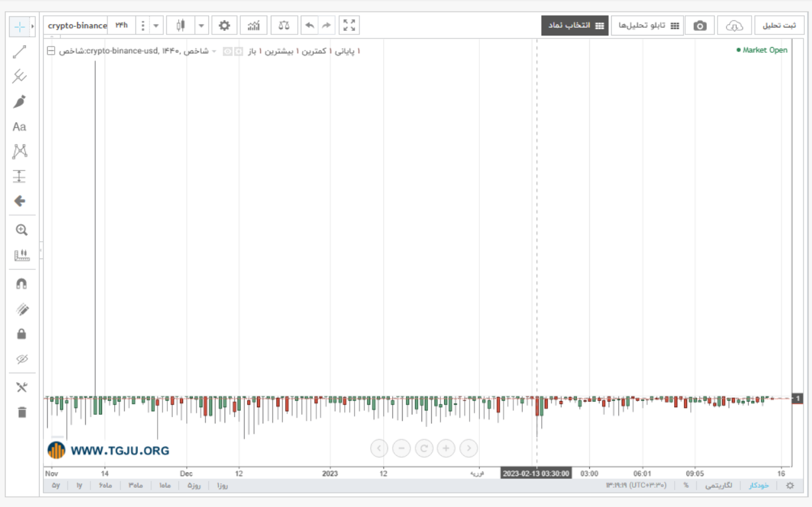Open the analyses board button
Screen dimensions: 812x507
tap(648, 25)
